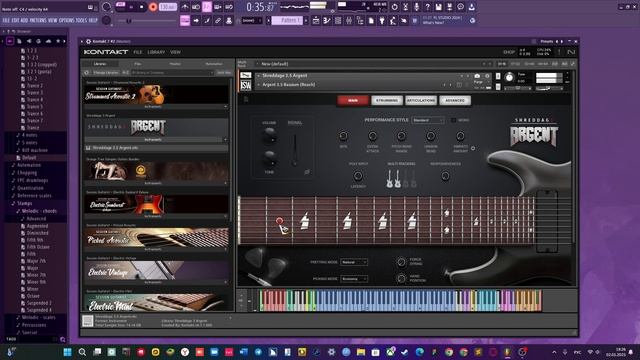The height and width of the screenshot is (360, 640).
Task: Switch to the Articulations tab
Action: click(x=421, y=100)
